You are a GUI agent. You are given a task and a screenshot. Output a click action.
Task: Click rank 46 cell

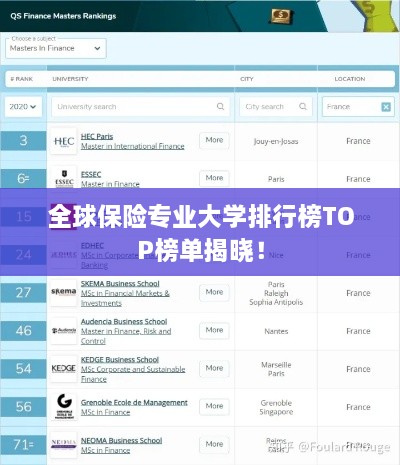click(23, 331)
